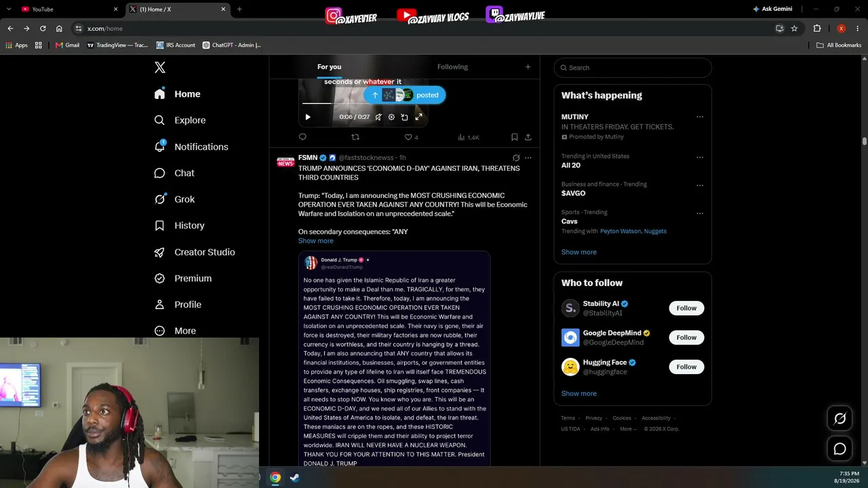This screenshot has width=868, height=488.
Task: Open options for the $AVGO trend
Action: click(x=700, y=185)
